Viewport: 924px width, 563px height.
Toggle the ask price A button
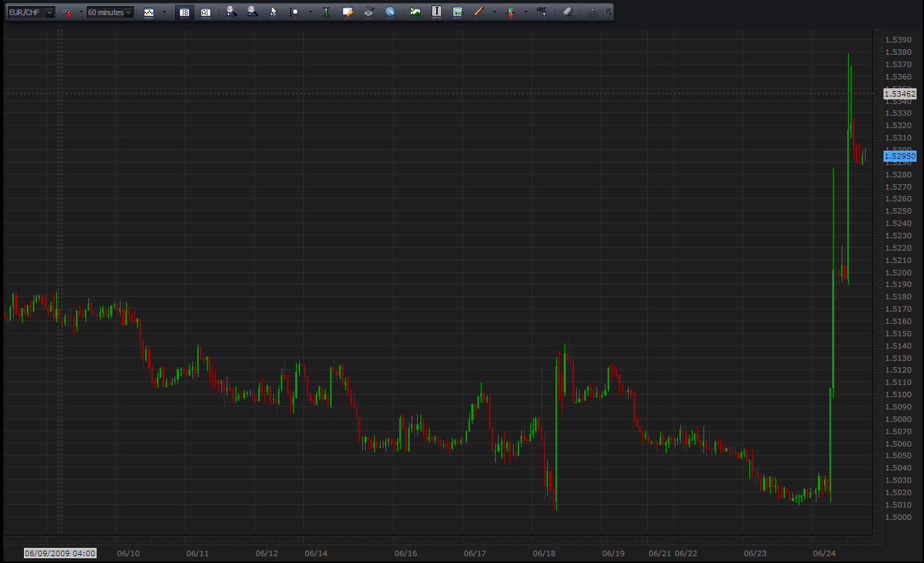(x=205, y=12)
